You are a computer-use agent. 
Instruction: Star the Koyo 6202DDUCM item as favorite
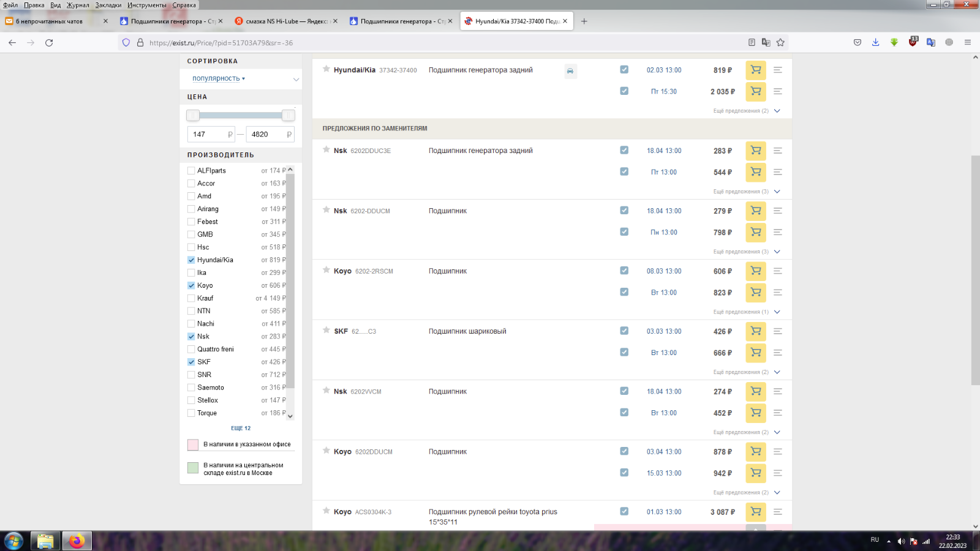pyautogui.click(x=326, y=451)
